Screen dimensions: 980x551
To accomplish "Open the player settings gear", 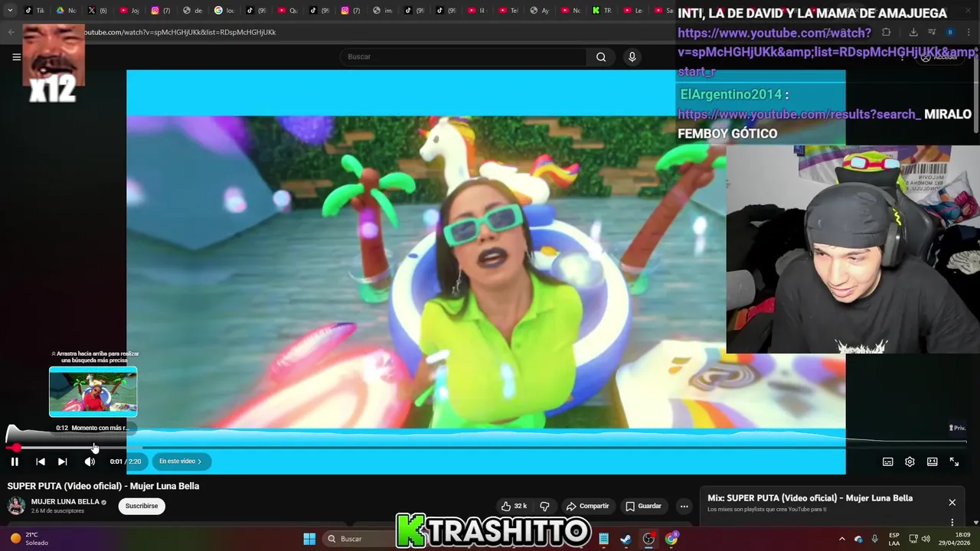I will tap(910, 461).
